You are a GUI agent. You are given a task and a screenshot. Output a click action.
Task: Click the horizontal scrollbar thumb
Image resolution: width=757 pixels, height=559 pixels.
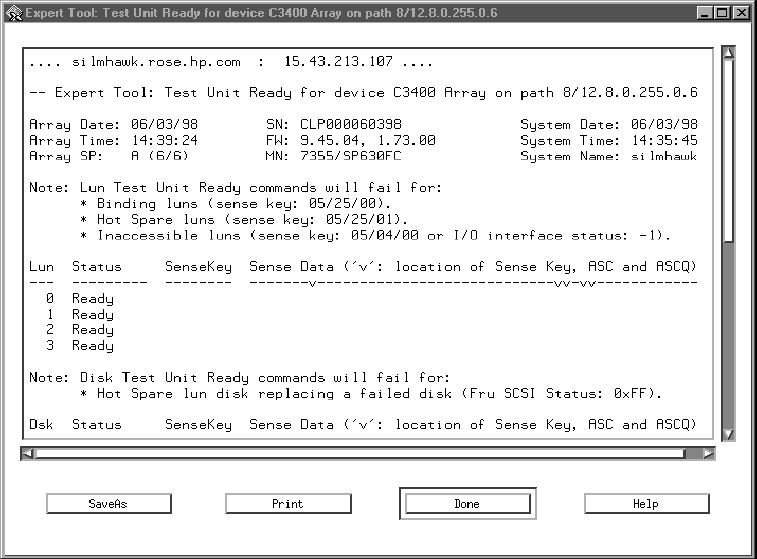[360, 453]
